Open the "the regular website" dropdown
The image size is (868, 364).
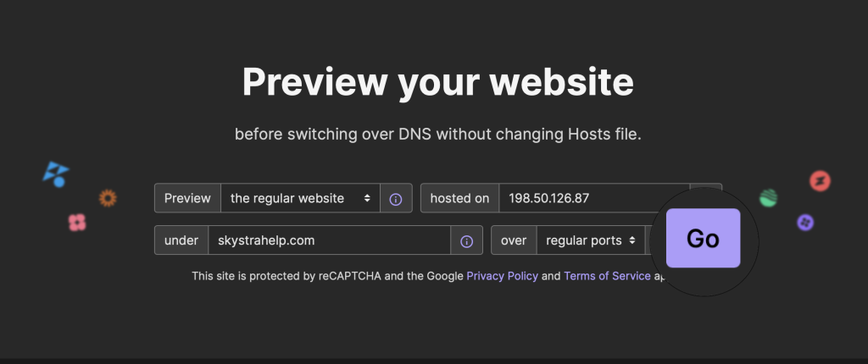pyautogui.click(x=300, y=198)
